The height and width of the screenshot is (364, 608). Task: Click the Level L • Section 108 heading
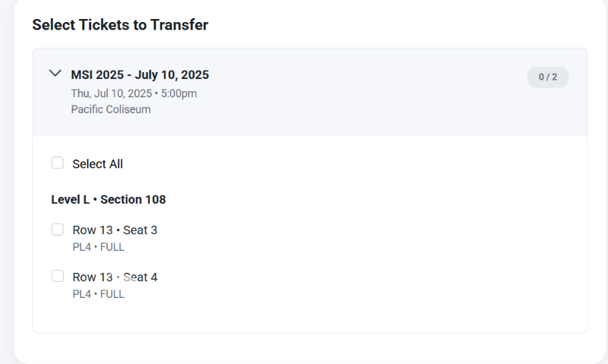point(109,199)
